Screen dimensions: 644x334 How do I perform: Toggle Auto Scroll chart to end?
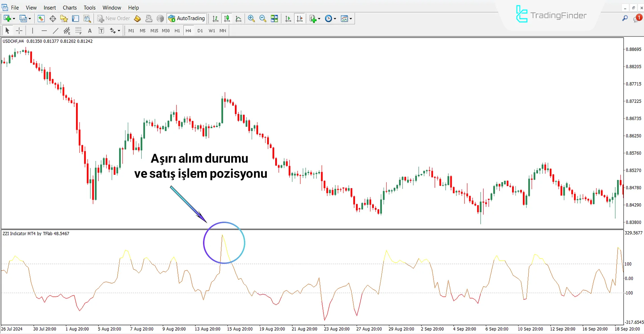coord(288,18)
